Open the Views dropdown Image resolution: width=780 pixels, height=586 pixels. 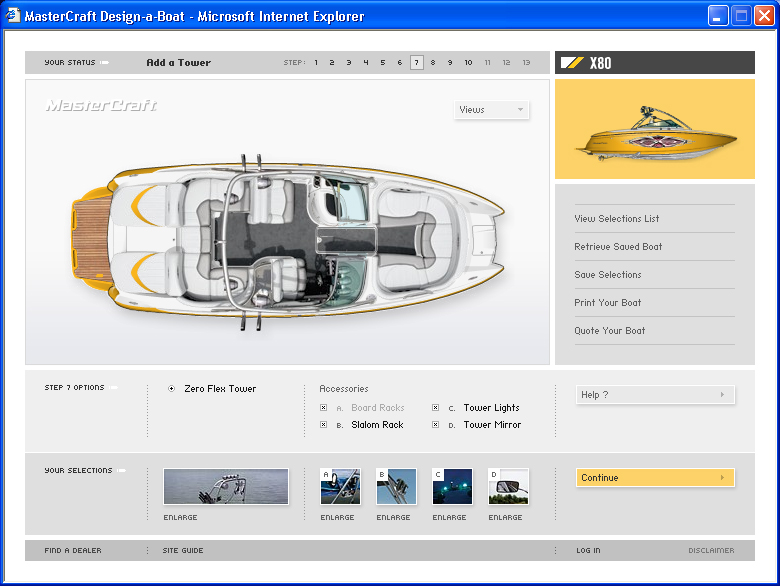pyautogui.click(x=491, y=109)
